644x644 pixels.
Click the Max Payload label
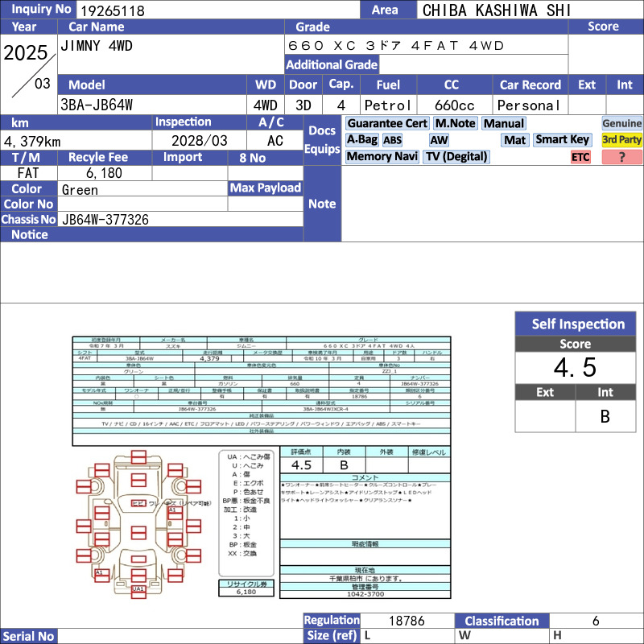266,188
